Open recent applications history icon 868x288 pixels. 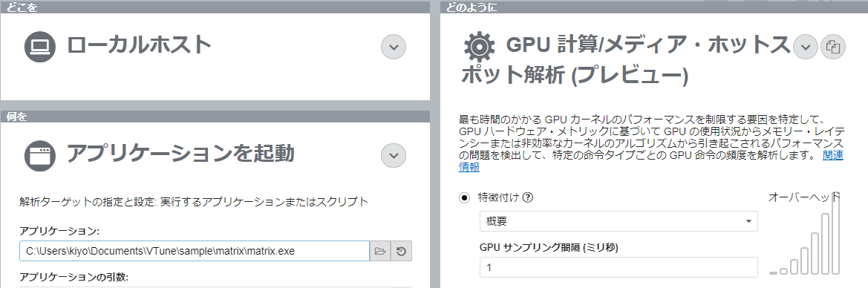pos(402,251)
